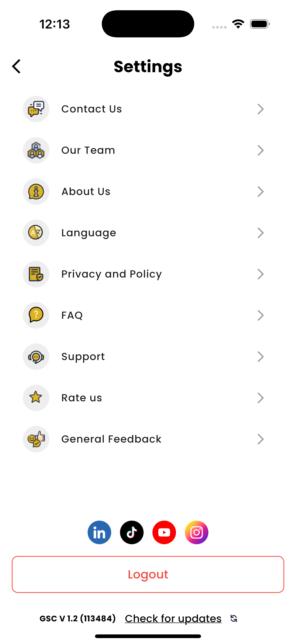Click the refresh icon beside Check for updates
Screen dimensions: 296x644
234,618
